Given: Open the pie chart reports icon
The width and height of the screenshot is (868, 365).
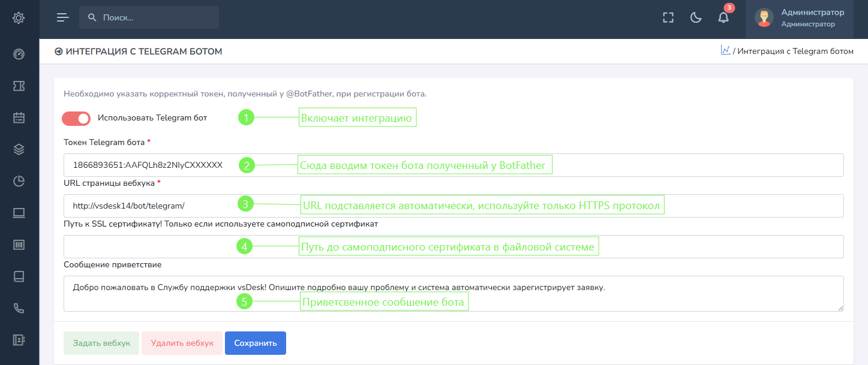Looking at the screenshot, I should [19, 182].
